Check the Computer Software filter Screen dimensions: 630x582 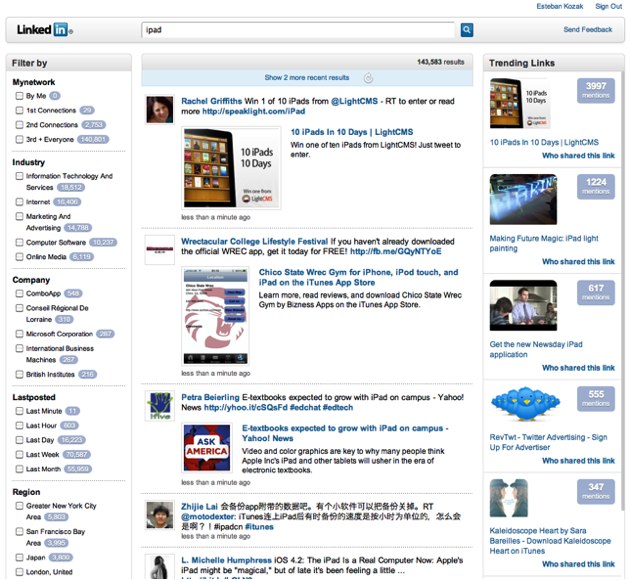(x=19, y=242)
